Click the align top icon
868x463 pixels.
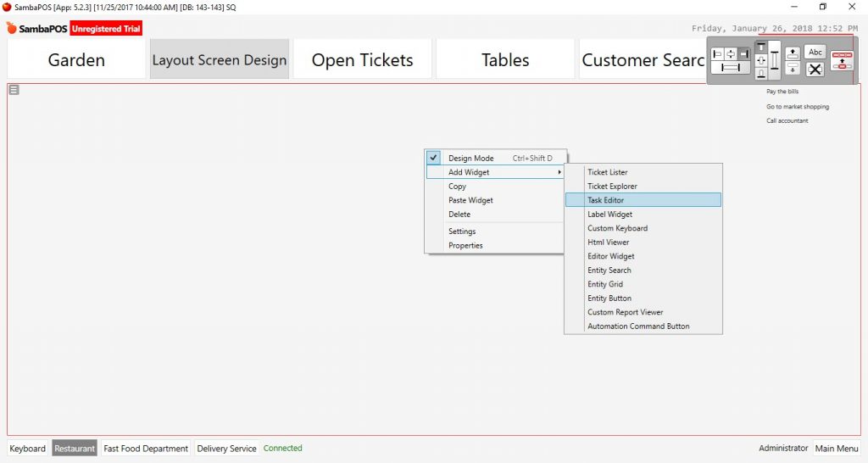tap(761, 47)
